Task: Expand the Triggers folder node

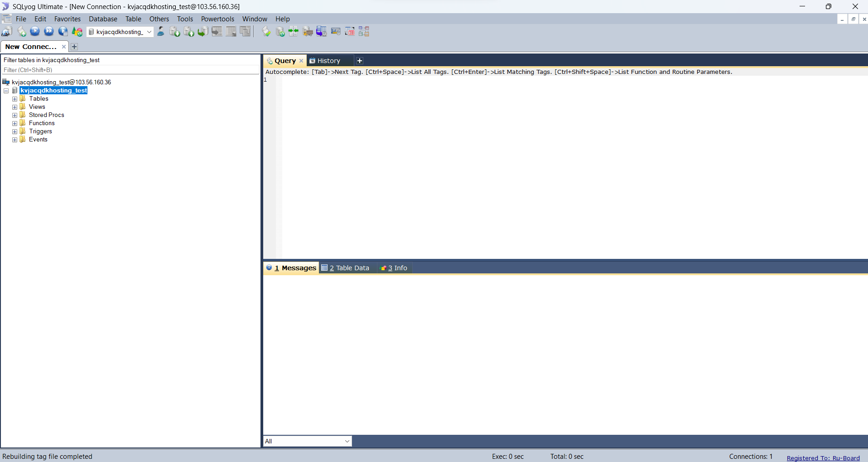Action: [x=14, y=132]
